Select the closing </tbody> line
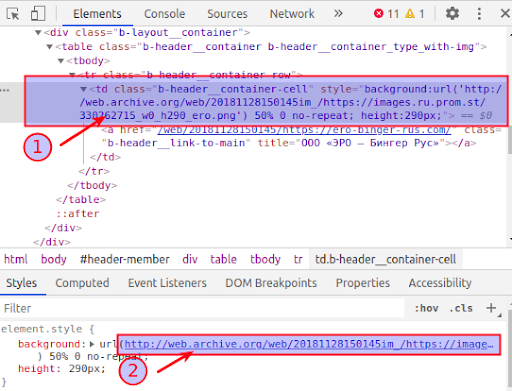The image size is (512, 391). [92, 185]
